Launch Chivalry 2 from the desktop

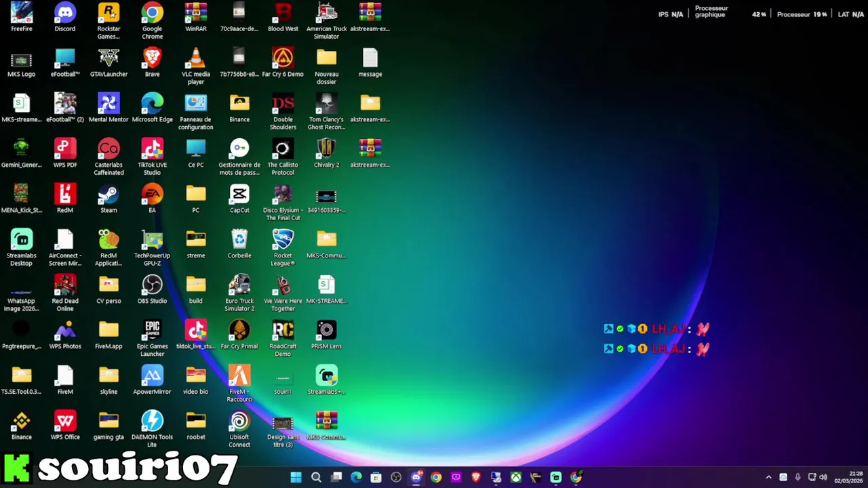pyautogui.click(x=326, y=154)
